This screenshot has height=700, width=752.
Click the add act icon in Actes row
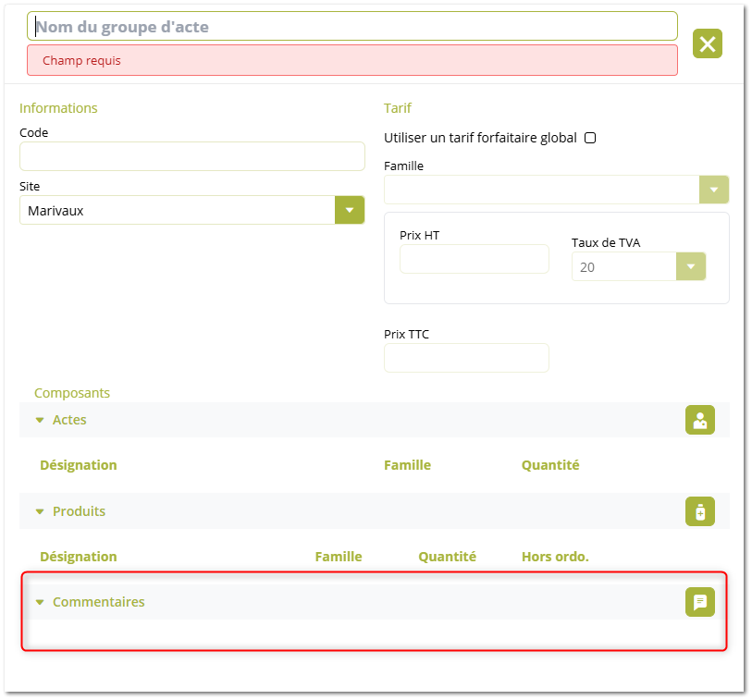(x=699, y=420)
